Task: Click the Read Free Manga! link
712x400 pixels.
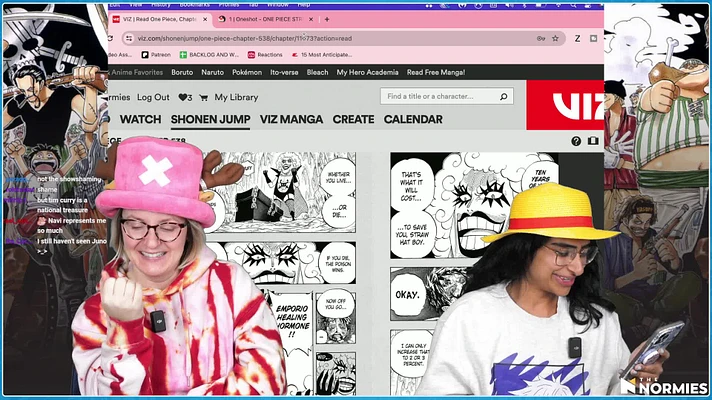Action: coord(436,72)
